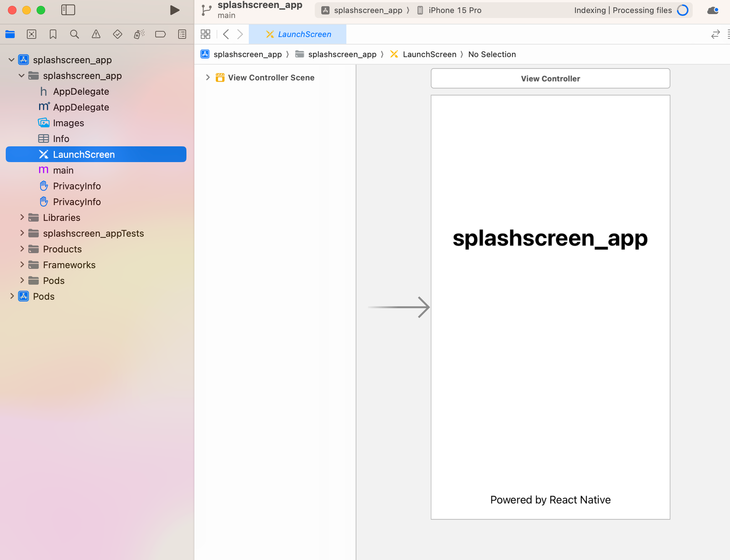Open the Project navigator folder icon
730x560 pixels.
point(10,34)
